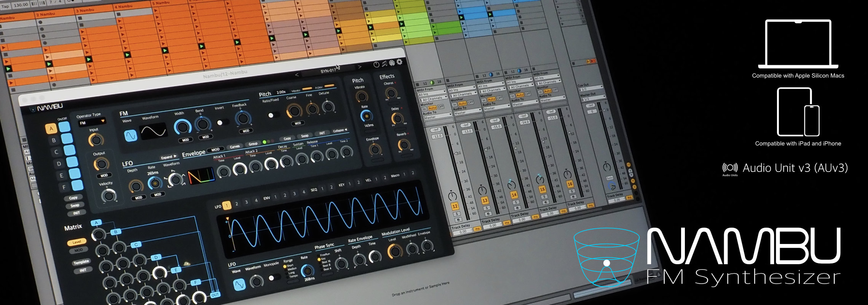Expand the LFO section
Viewport: 868px width, 305px height.
click(168, 157)
